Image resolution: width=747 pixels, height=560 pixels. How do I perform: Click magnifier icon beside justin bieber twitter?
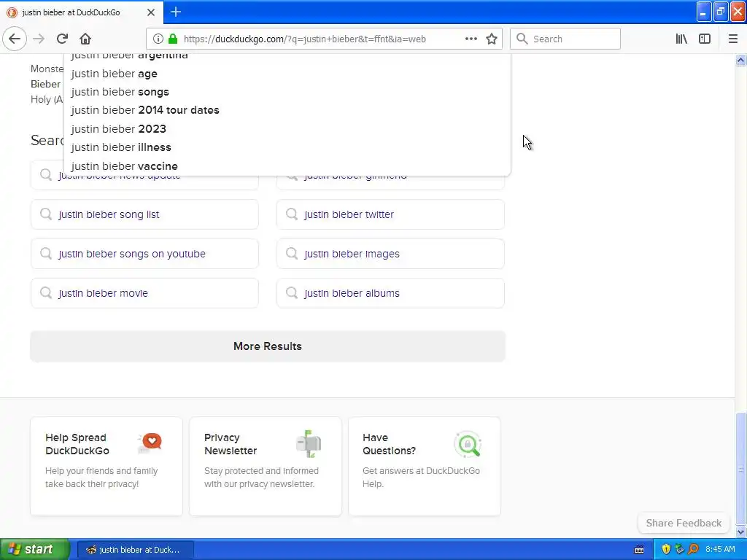292,214
